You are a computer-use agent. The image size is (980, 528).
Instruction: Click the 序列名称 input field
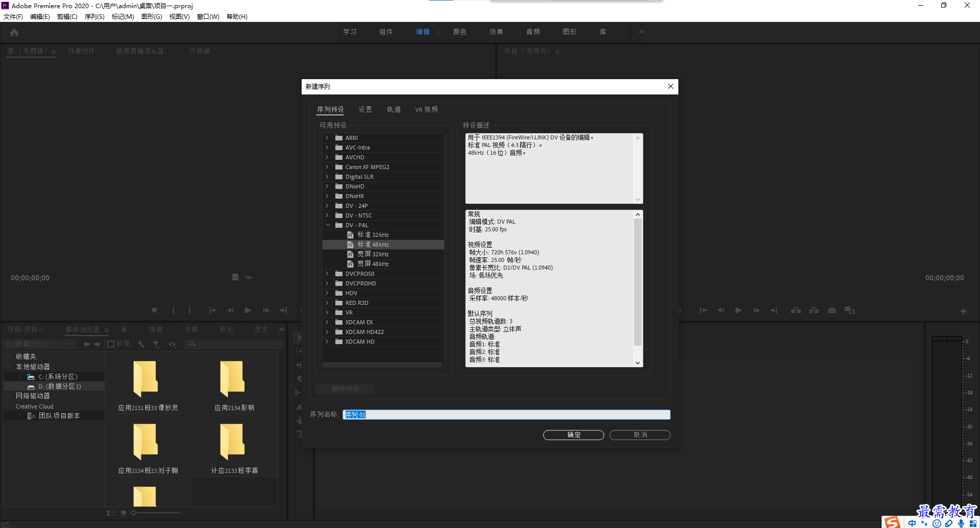pyautogui.click(x=506, y=415)
